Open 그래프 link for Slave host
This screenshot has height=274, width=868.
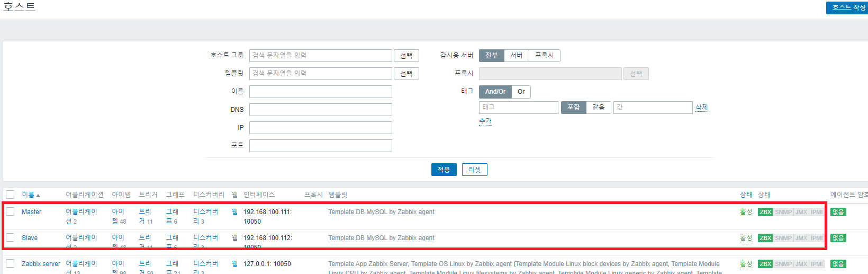click(x=172, y=241)
